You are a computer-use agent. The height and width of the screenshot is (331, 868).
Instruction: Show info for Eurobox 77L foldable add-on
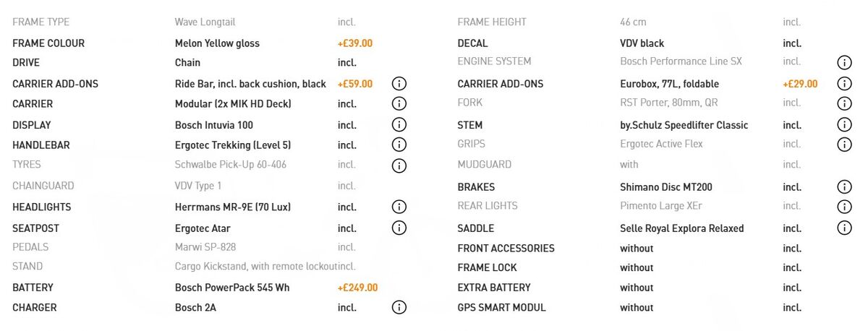tap(844, 84)
